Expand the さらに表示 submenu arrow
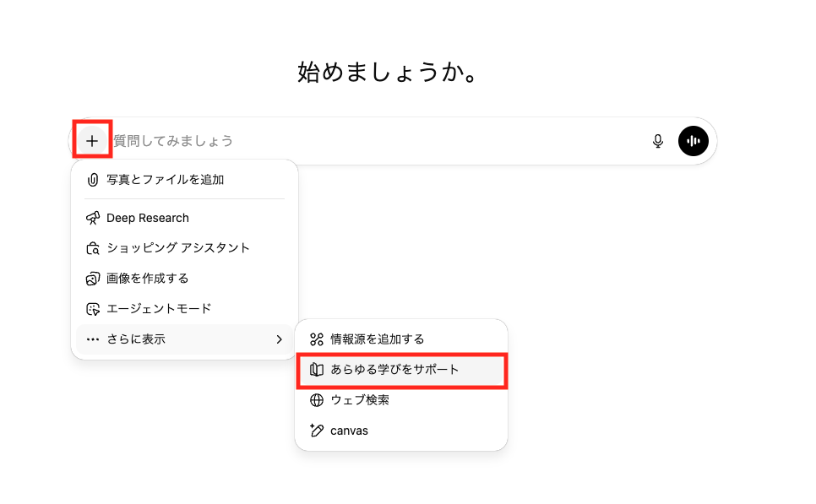816x504 pixels. (x=279, y=339)
